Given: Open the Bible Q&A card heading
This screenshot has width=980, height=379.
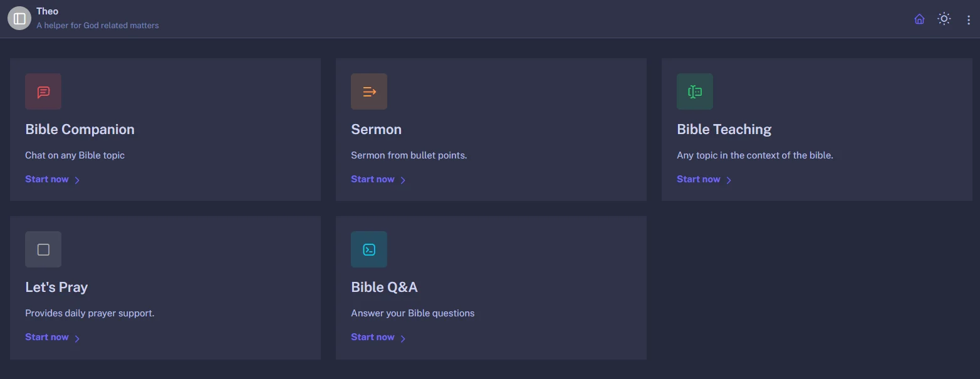Looking at the screenshot, I should click(x=384, y=288).
